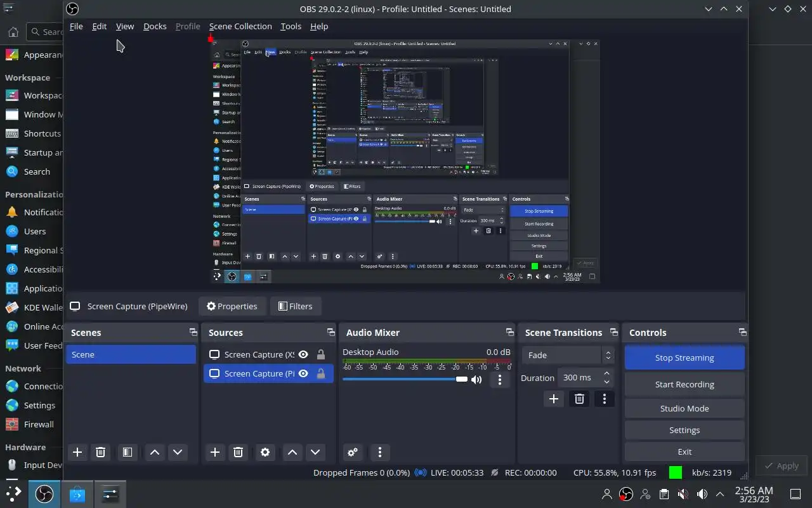
Task: Undock the Sources panel float icon
Action: tap(331, 332)
